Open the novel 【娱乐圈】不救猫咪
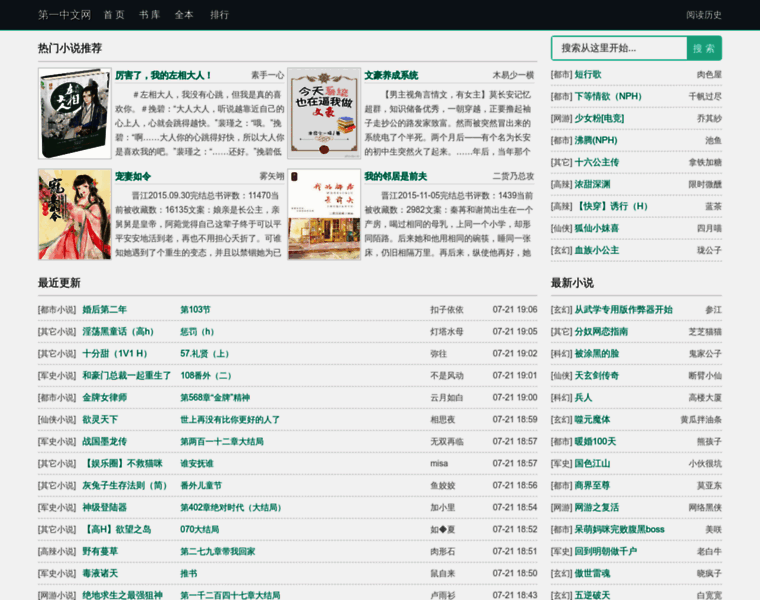This screenshot has width=760, height=600. tap(122, 464)
